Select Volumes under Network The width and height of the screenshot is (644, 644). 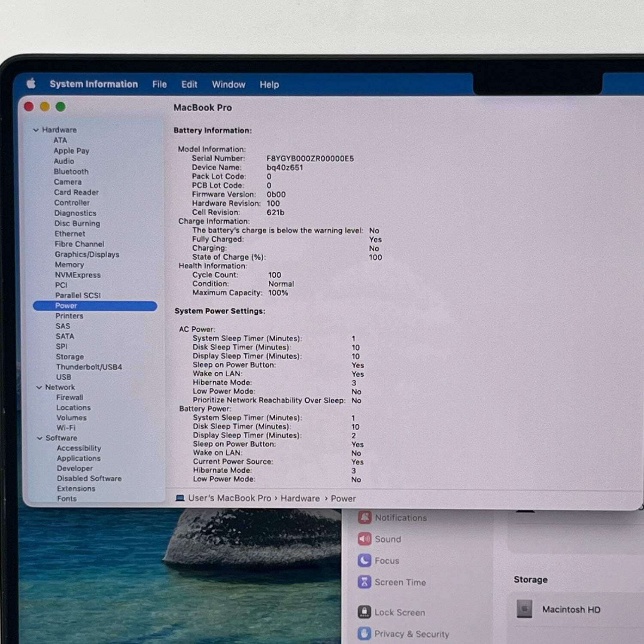[x=71, y=418]
